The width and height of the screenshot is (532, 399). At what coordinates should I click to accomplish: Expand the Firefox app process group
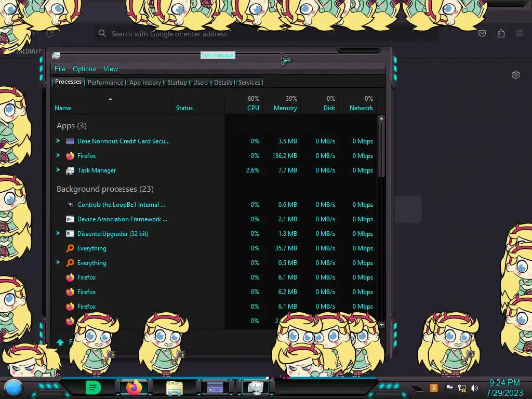tap(58, 155)
